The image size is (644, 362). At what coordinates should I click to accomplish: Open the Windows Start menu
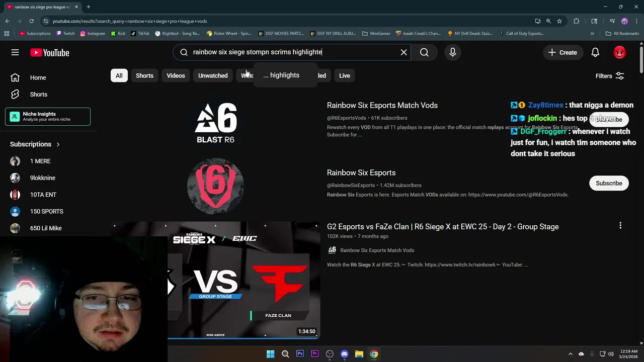[270, 354]
